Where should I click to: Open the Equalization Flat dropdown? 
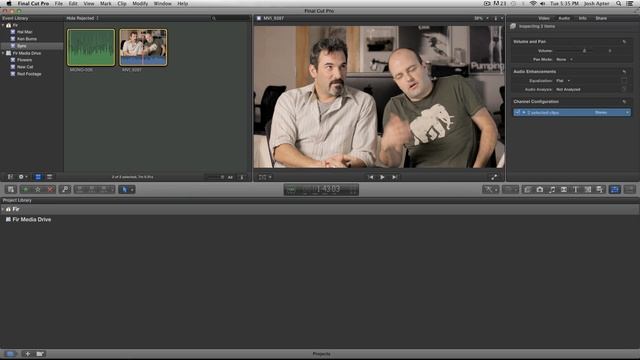point(563,81)
